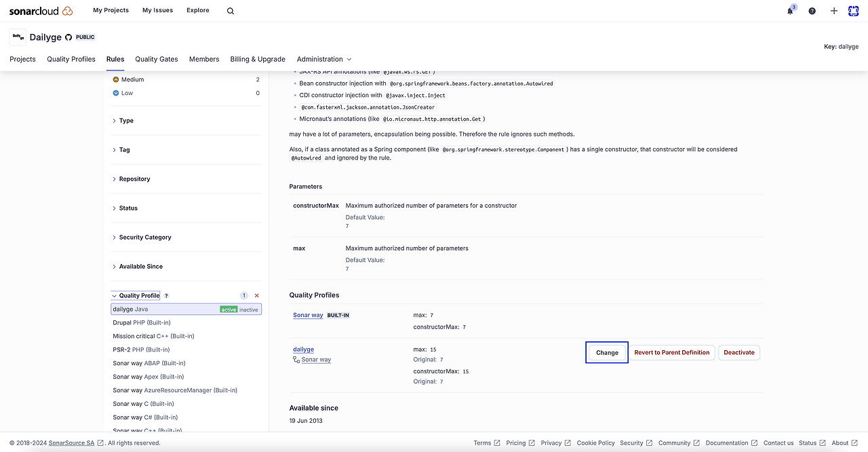Open the notifications bell
The width and height of the screenshot is (868, 452).
coord(790,11)
